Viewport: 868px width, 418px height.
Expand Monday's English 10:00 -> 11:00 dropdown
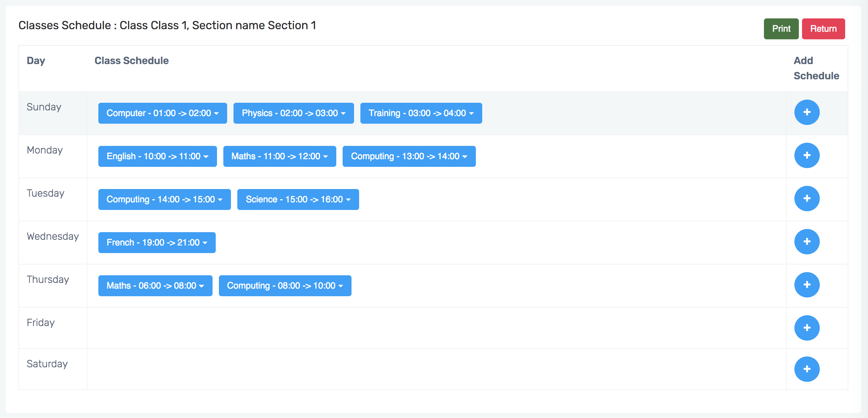(x=157, y=156)
